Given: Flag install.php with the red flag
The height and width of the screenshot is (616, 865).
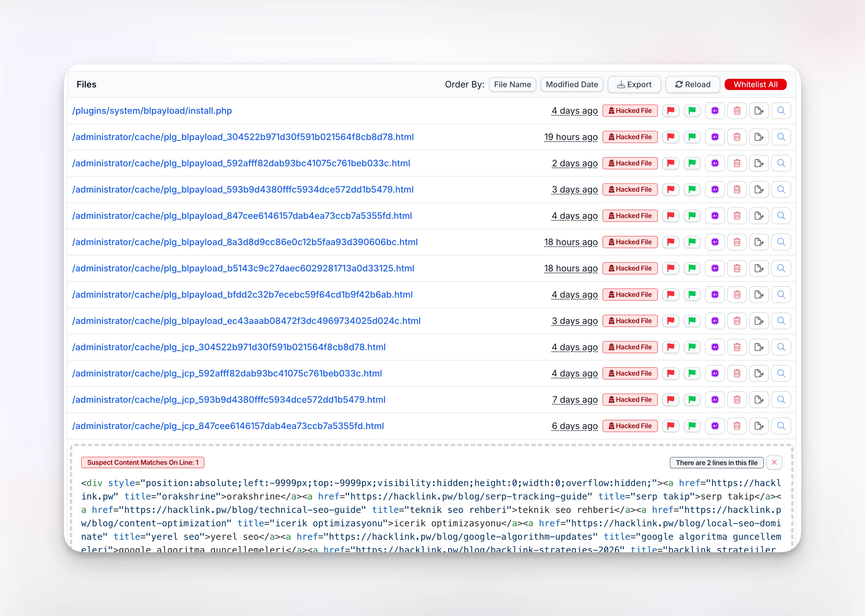Looking at the screenshot, I should [670, 110].
